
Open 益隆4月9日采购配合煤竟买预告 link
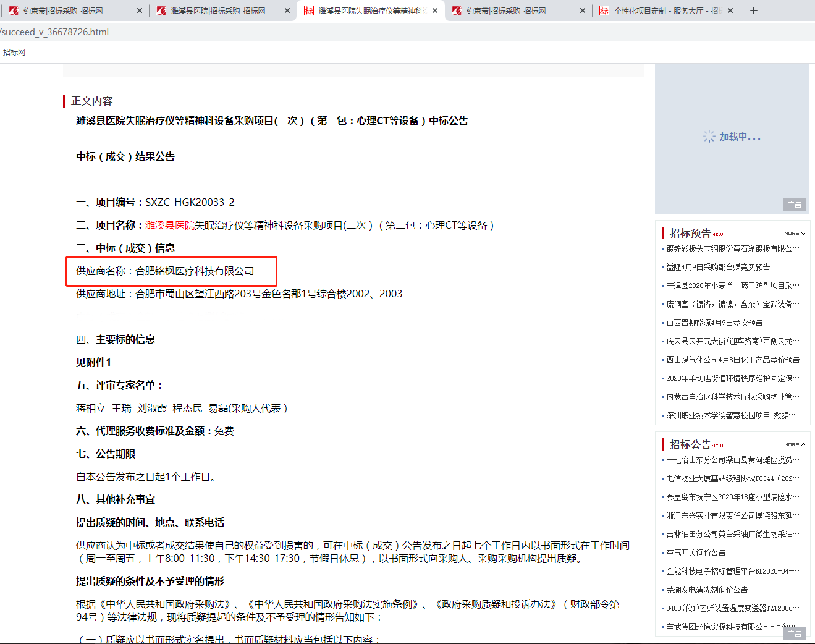point(718,267)
